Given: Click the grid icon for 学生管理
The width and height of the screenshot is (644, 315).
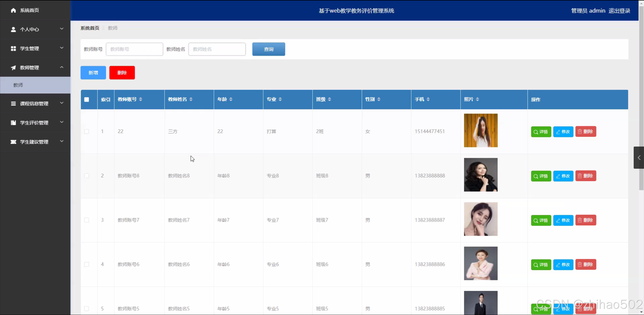Looking at the screenshot, I should tap(13, 49).
